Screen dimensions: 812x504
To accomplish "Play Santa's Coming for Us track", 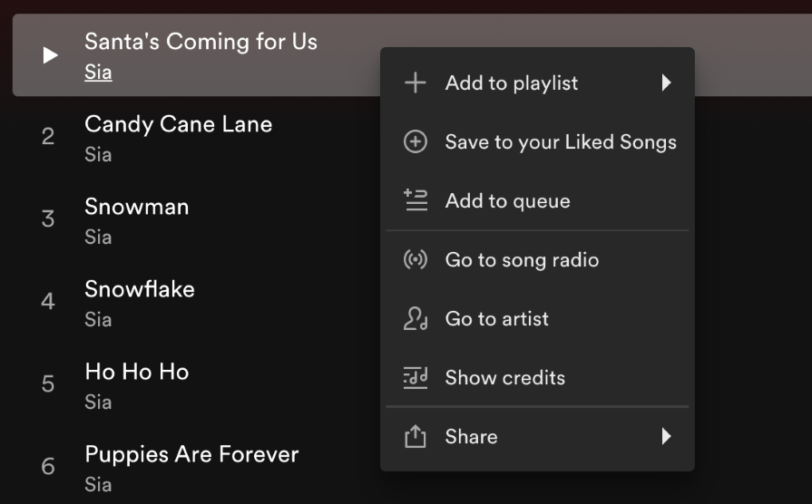I will pyautogui.click(x=51, y=55).
